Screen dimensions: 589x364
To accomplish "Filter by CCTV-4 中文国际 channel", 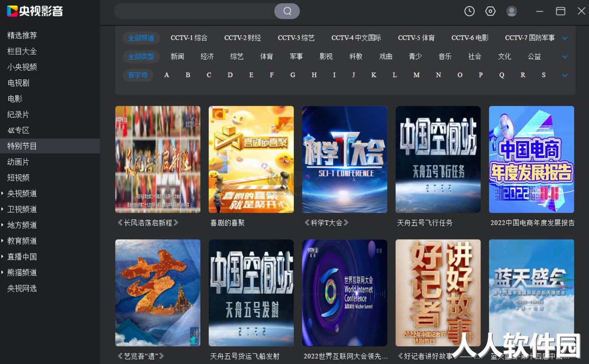I will [x=356, y=38].
